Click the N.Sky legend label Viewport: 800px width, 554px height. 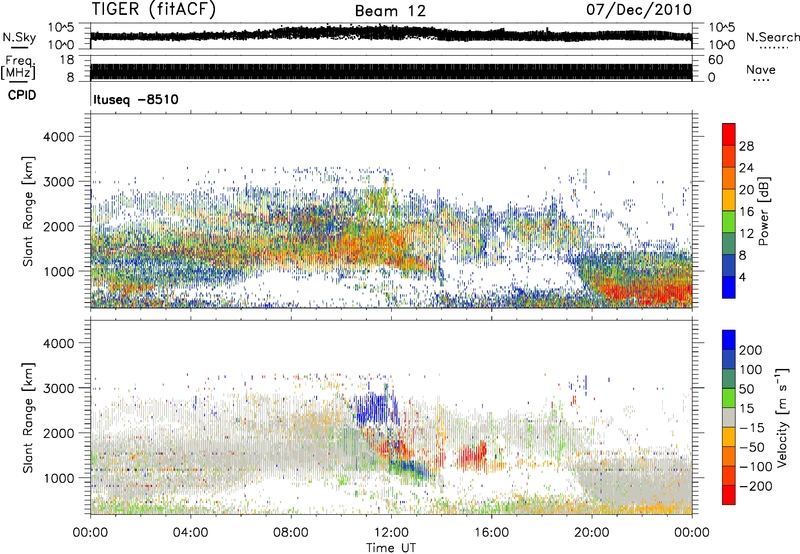click(x=19, y=37)
